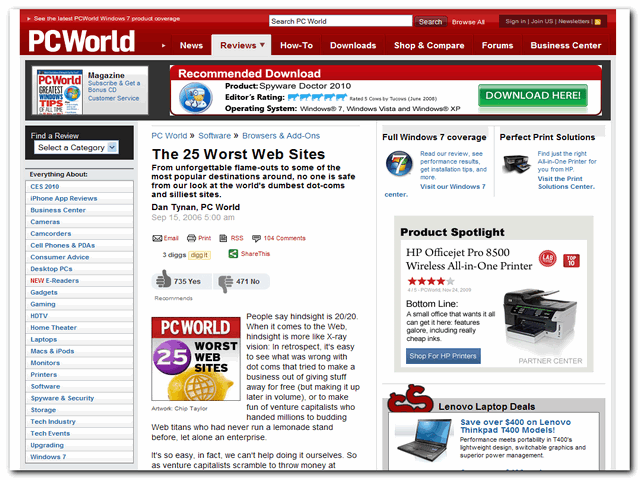Open the 104 Comments link

[x=284, y=238]
